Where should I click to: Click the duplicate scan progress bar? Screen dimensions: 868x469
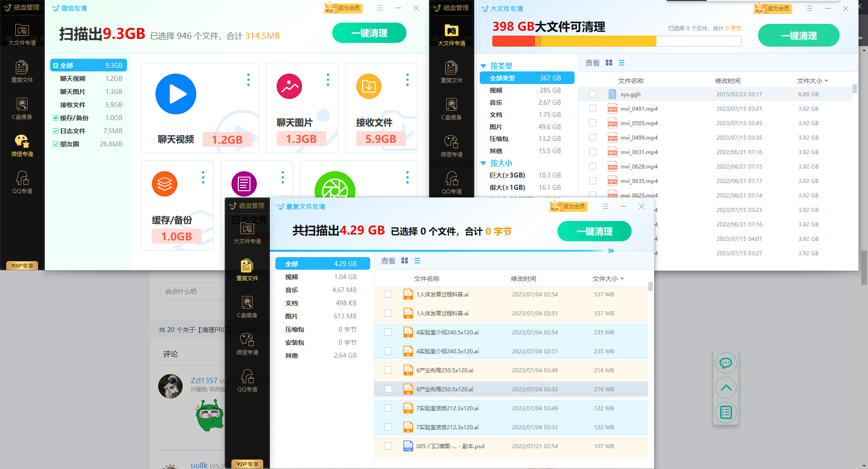pyautogui.click(x=443, y=250)
